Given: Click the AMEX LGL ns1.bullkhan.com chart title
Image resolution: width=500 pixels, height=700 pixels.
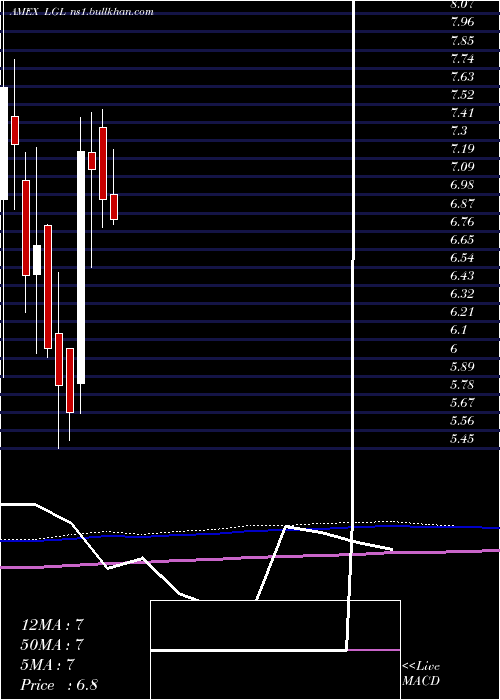Looking at the screenshot, I should [82, 12].
